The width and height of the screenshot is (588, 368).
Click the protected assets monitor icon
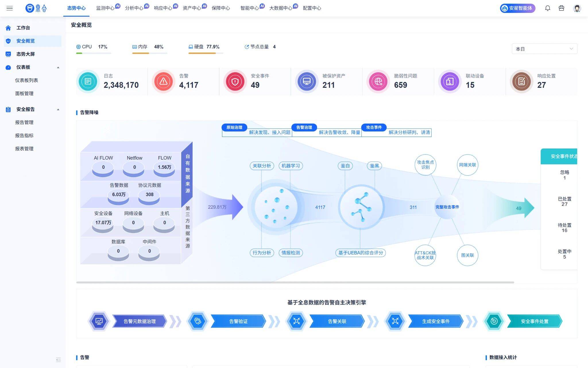(x=307, y=82)
